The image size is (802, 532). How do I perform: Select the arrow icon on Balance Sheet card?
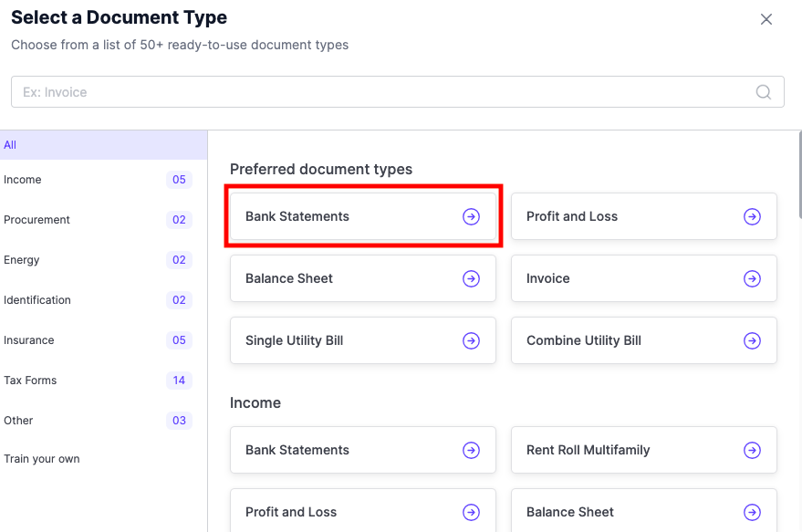point(471,278)
